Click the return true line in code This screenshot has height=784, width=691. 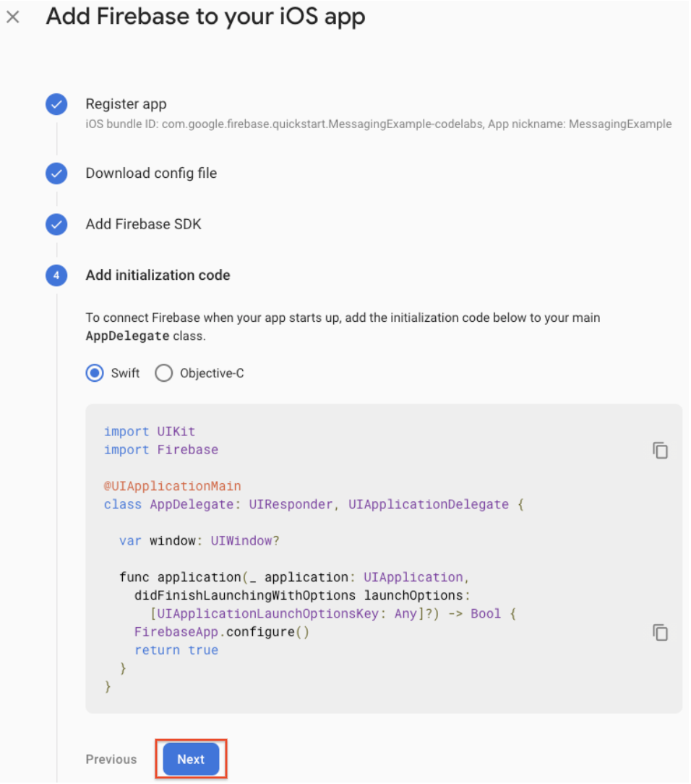coord(176,650)
